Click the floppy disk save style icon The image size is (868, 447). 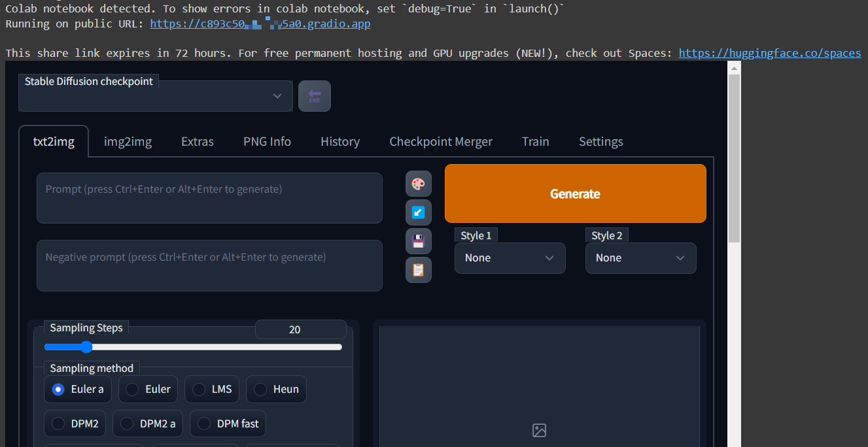pos(418,241)
